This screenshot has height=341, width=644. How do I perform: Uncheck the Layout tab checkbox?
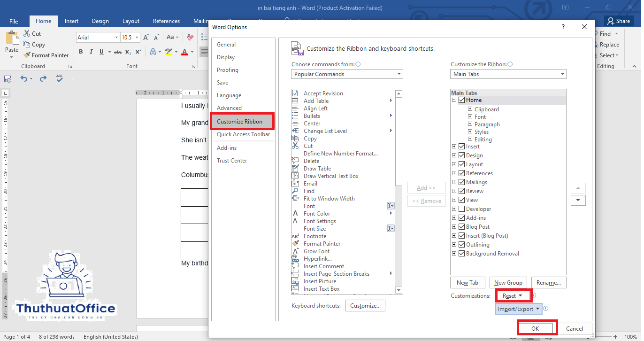(x=462, y=164)
